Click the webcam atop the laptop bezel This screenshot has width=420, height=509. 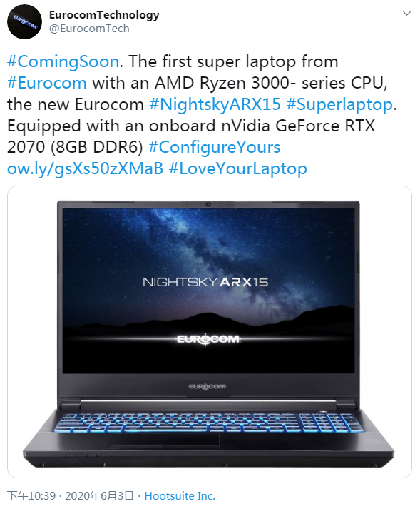click(x=208, y=204)
